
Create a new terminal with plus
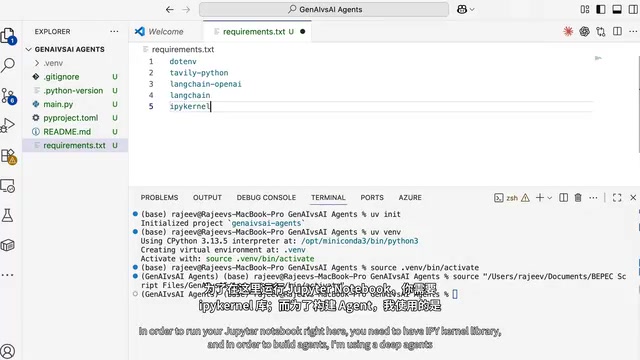pos(540,198)
